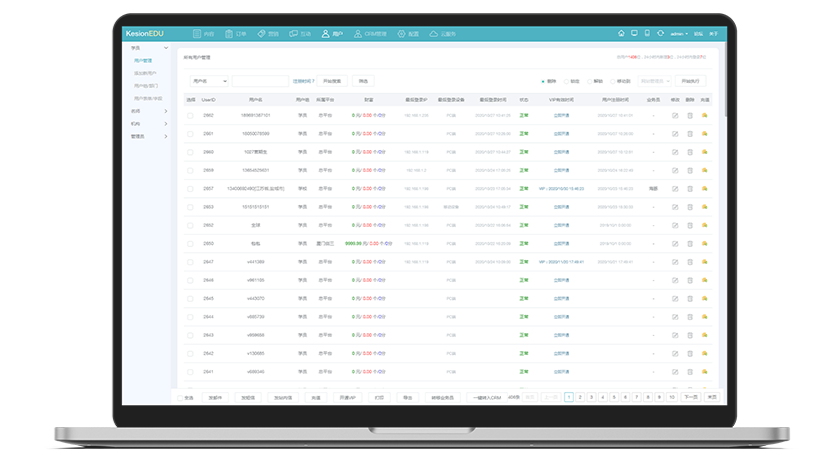Click the refresh icon in top bar
Viewport: 820px width, 466px height.
pyautogui.click(x=660, y=34)
